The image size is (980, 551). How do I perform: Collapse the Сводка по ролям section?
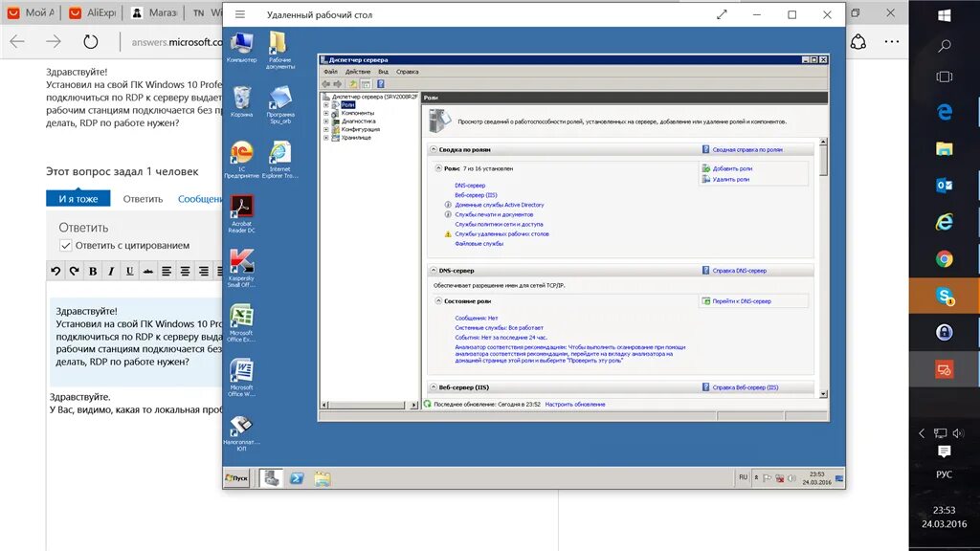(x=434, y=150)
